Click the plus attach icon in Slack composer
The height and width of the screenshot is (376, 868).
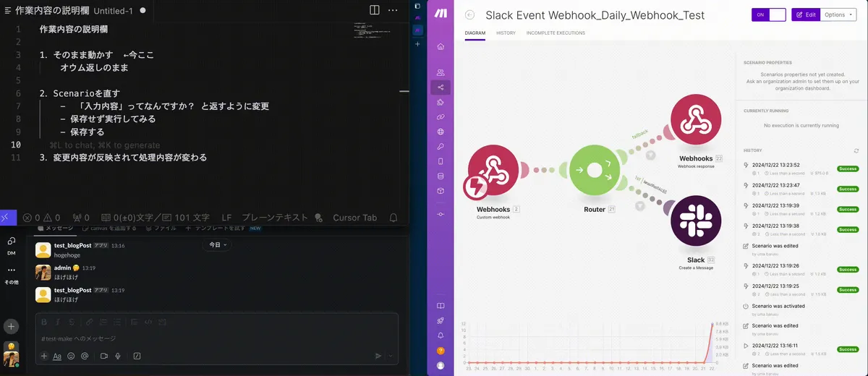(44, 356)
